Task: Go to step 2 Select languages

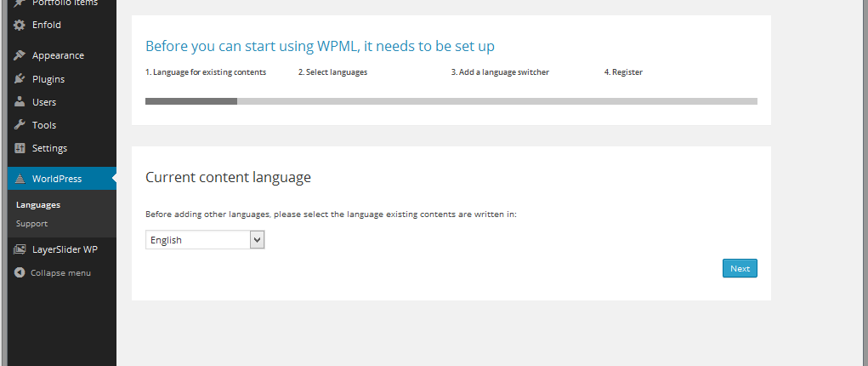Action: tap(332, 72)
